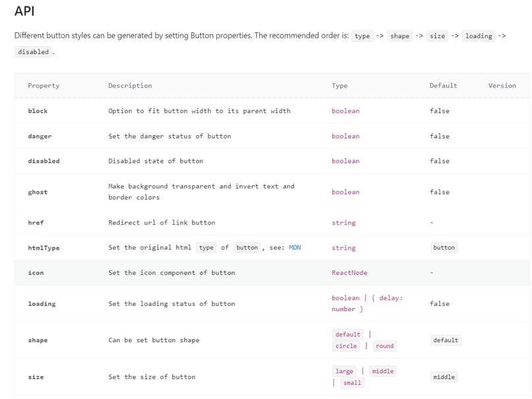
Task: Click the 'Set the danger status' description
Action: (x=169, y=136)
